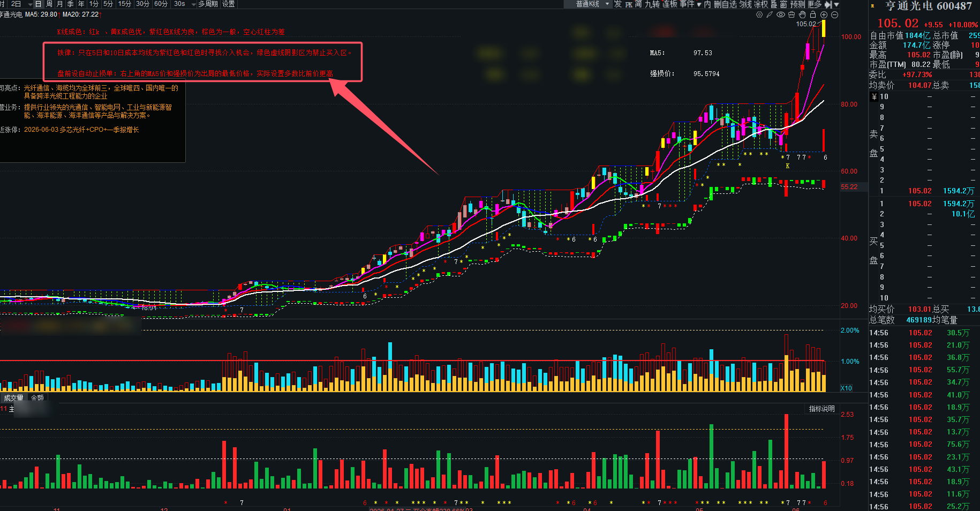Expand the 普通K线 chart type dropdown
This screenshot has height=511, width=980.
[607, 4]
